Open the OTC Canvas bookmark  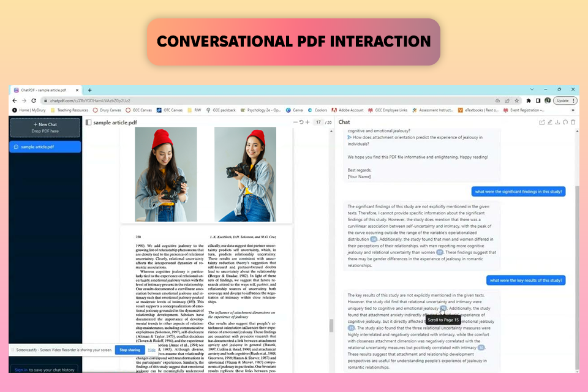click(x=170, y=110)
